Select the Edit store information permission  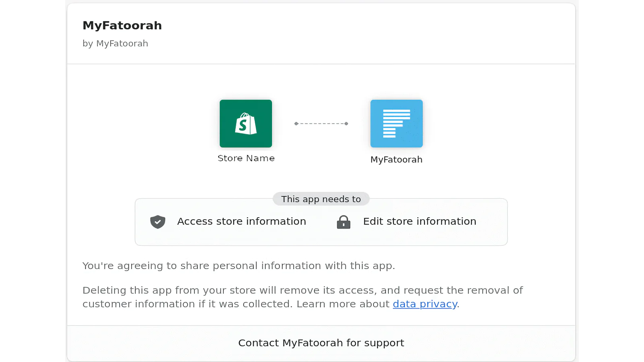click(x=419, y=222)
